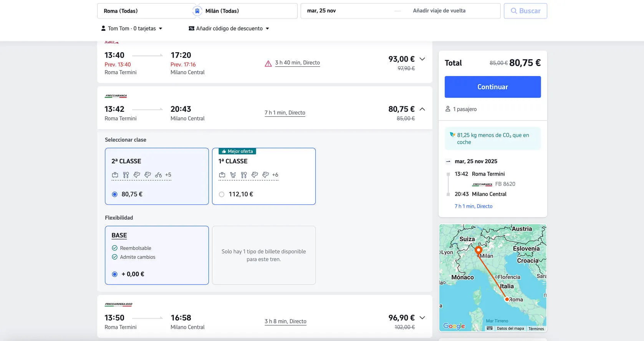Click the Google logo on the map
Screen dimensions: 644x341
(454, 326)
